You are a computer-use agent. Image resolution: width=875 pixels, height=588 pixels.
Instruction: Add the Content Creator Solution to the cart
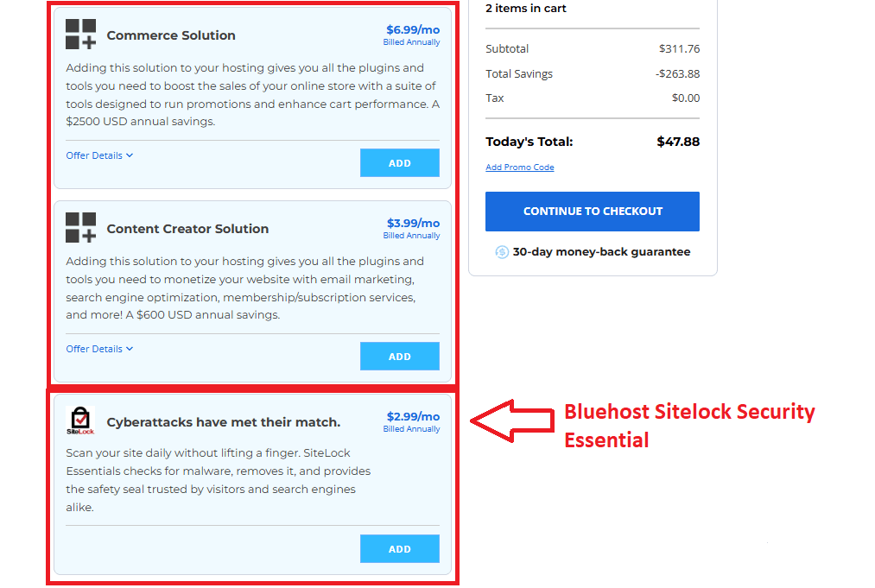(x=399, y=356)
